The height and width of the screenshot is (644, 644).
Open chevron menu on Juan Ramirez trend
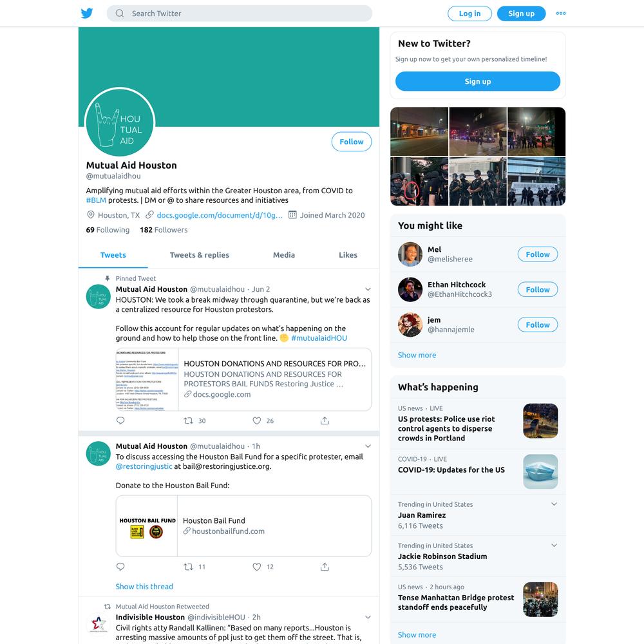pyautogui.click(x=554, y=504)
